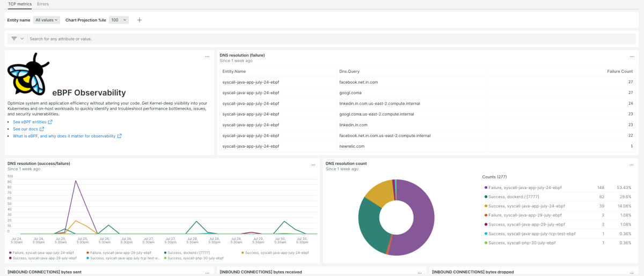The width and height of the screenshot is (644, 276).
Task: Click the external-link icon after 'See our docs'
Action: (x=42, y=129)
